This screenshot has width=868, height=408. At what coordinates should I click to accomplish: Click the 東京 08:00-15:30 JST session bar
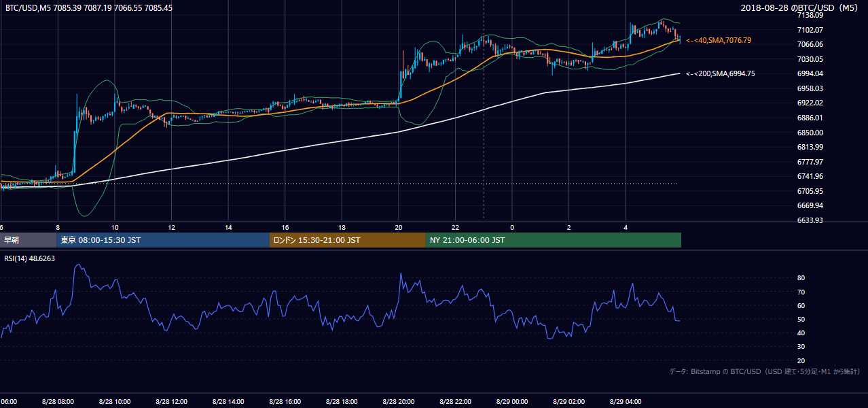click(x=163, y=240)
